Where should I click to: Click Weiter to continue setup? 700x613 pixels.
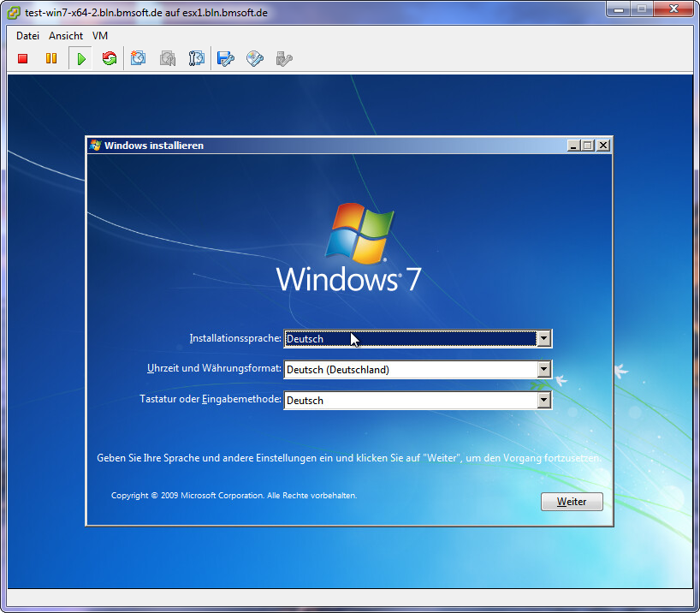point(572,502)
